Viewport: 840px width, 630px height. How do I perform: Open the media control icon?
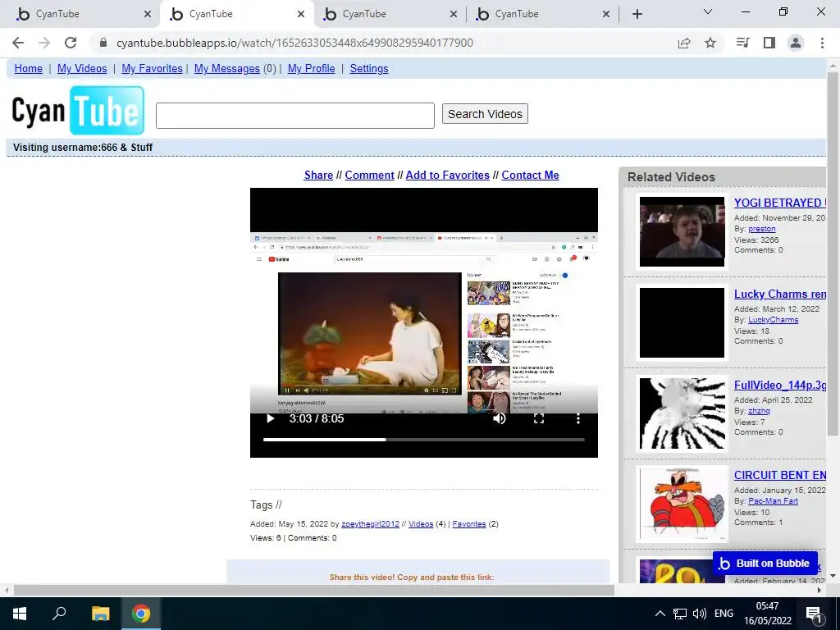[x=743, y=43]
